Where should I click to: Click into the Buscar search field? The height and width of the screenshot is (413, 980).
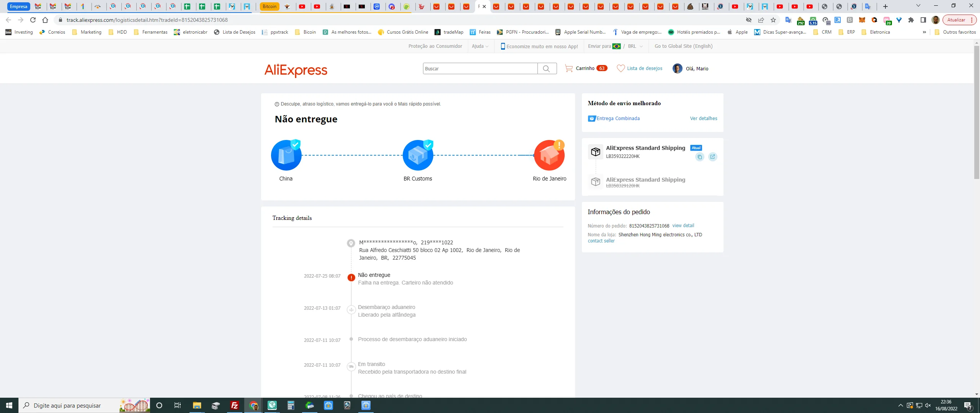480,69
